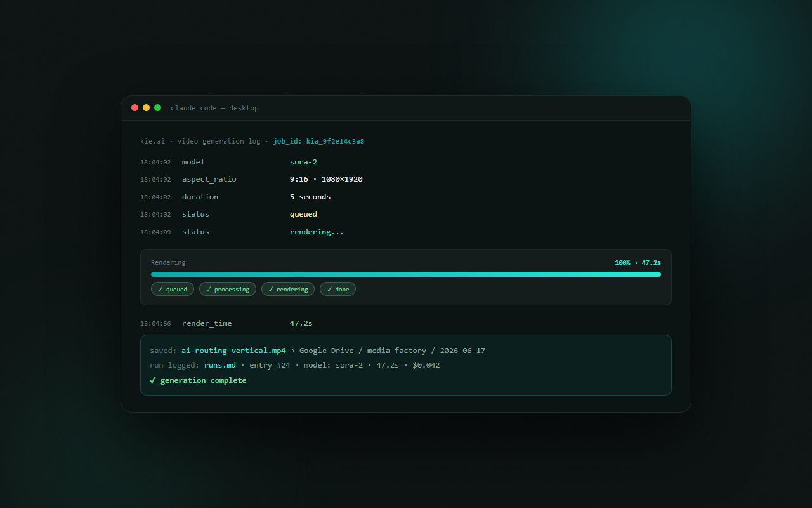Click the green maximize window dot
Viewport: 812px width, 508px height.
point(157,108)
